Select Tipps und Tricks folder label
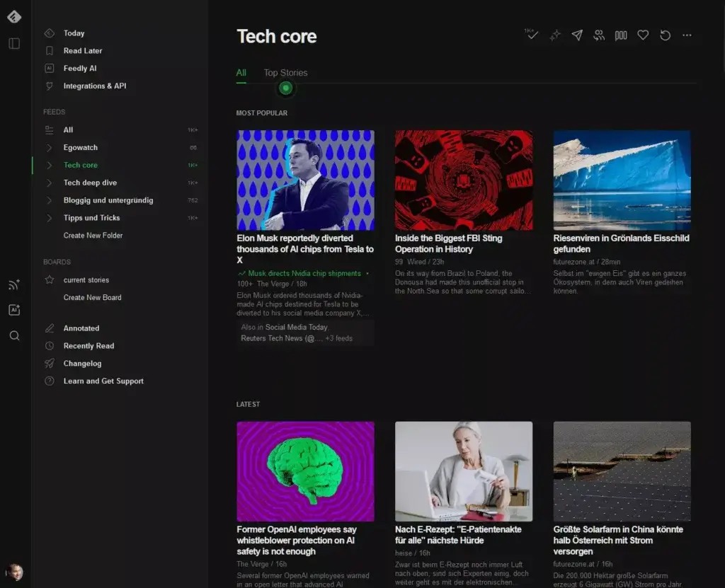Screen dimensions: 725x588 pos(91,218)
